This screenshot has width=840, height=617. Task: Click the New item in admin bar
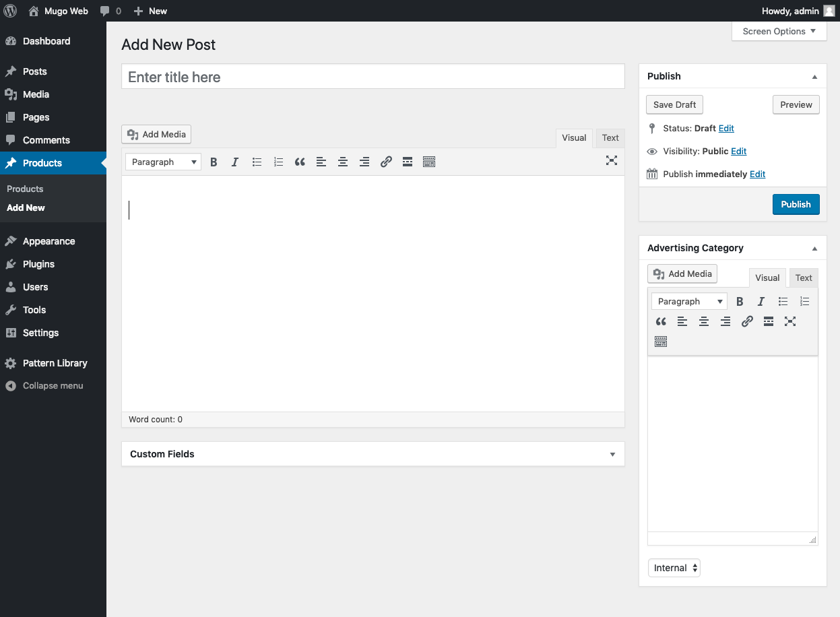(x=150, y=11)
